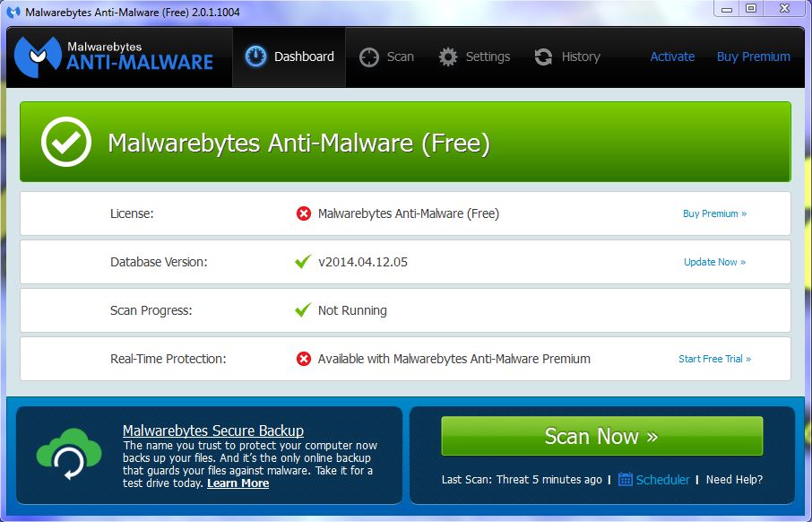Open the Scheduler link
This screenshot has width=812, height=522.
tap(662, 480)
